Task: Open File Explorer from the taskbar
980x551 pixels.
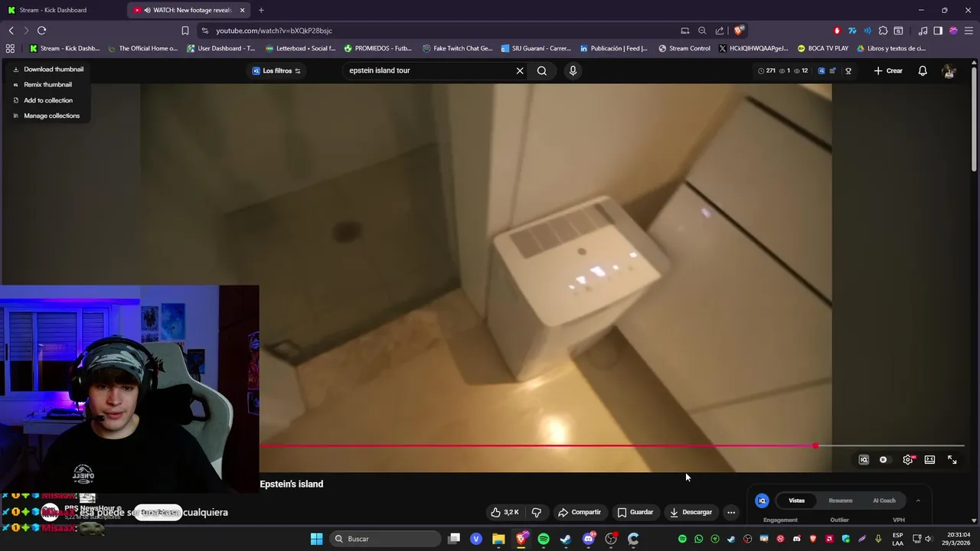Action: [x=498, y=539]
